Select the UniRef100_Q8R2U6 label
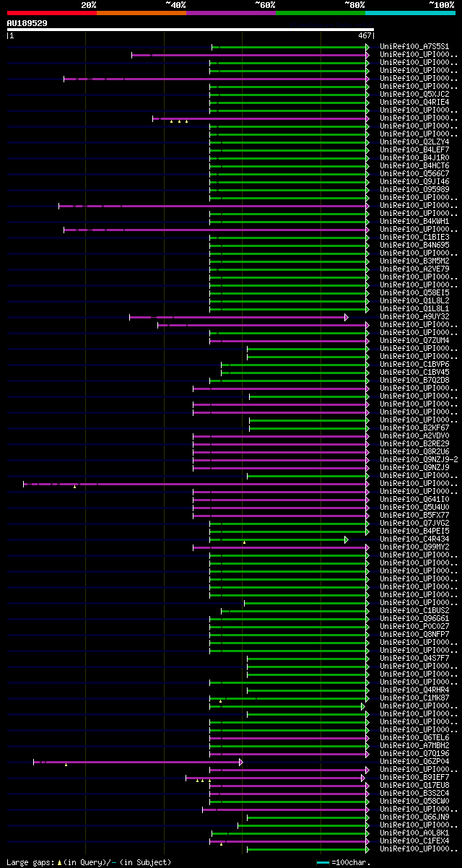462x868 pixels. 414,451
